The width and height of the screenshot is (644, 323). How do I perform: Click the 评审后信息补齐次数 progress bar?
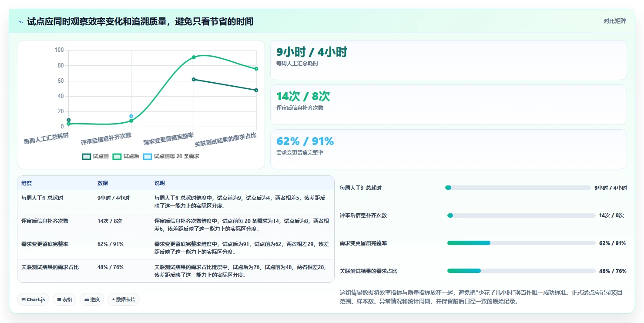[521, 215]
